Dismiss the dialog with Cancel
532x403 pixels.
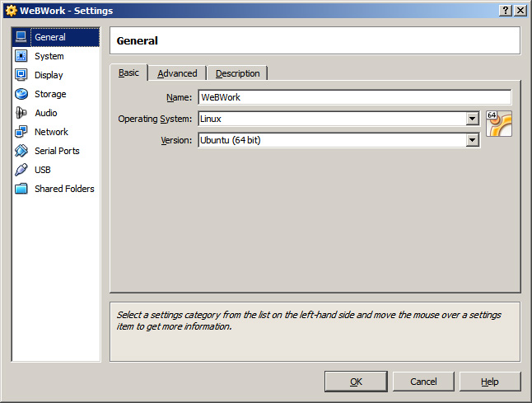[423, 382]
